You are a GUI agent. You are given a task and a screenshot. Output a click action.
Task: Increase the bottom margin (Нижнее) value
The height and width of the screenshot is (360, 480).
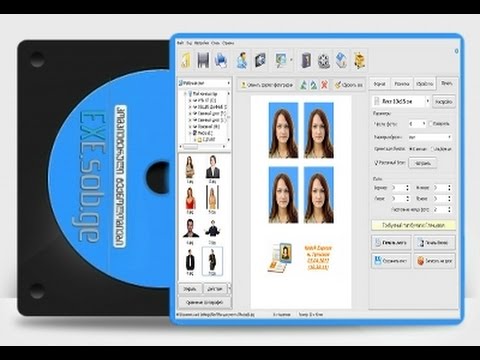coord(449,186)
